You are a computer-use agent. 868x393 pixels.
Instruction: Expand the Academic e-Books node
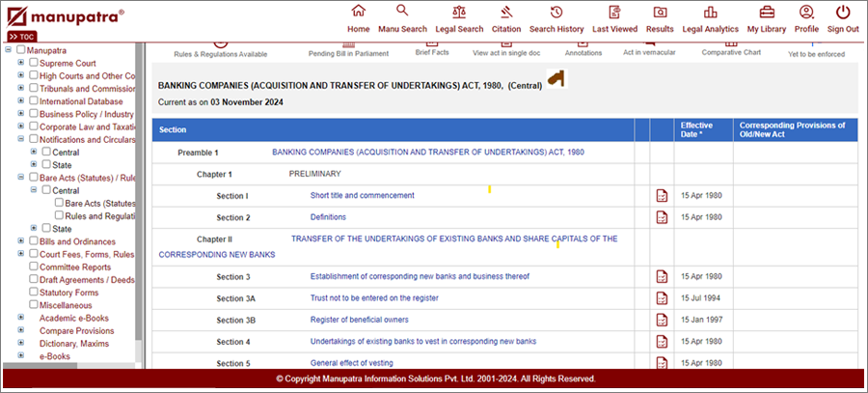[21, 318]
